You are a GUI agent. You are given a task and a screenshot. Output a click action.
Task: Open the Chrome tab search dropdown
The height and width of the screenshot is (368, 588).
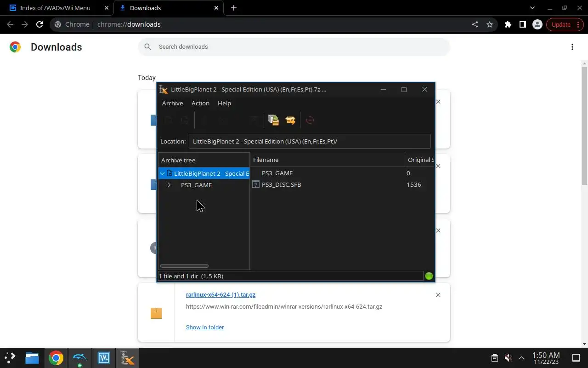point(532,8)
